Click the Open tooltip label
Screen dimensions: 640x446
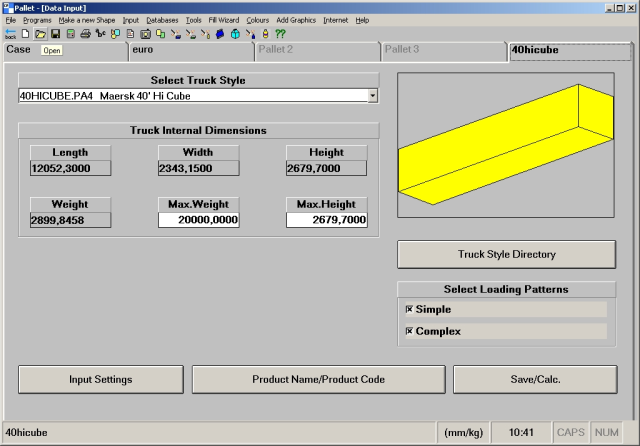click(52, 50)
